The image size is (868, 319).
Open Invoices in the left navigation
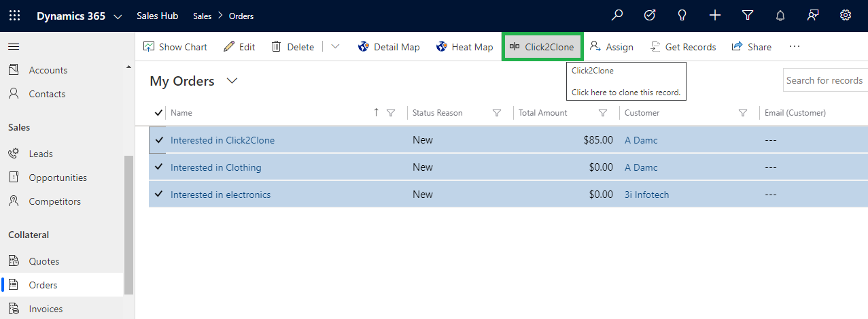click(x=46, y=309)
